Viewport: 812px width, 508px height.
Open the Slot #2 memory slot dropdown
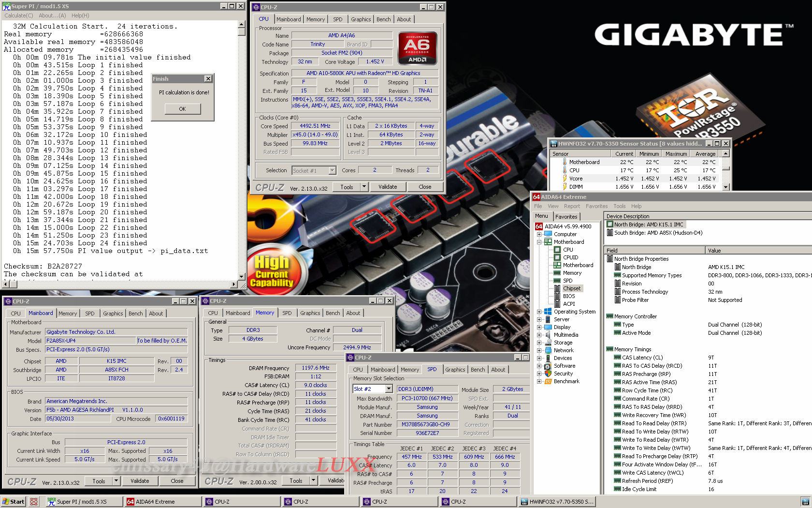(x=389, y=389)
